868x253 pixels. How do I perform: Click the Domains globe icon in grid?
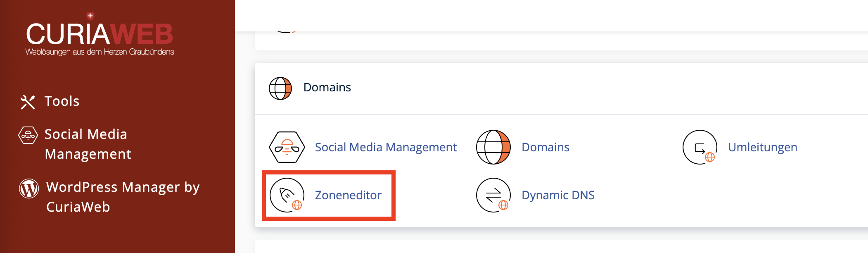coord(493,147)
